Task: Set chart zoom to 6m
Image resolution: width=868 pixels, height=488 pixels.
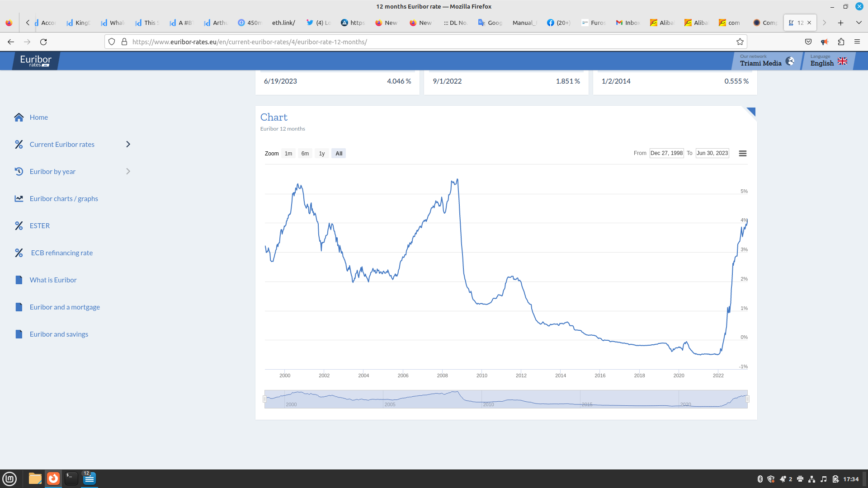Action: pyautogui.click(x=305, y=154)
